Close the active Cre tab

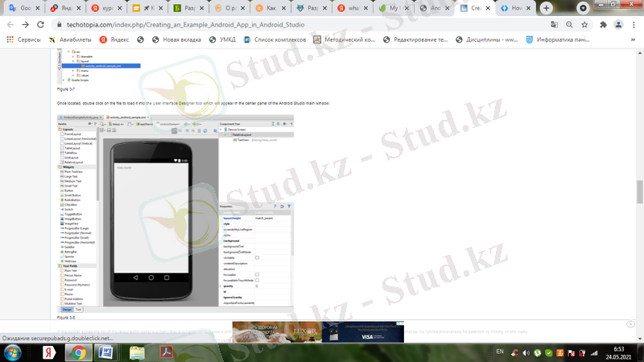point(488,8)
